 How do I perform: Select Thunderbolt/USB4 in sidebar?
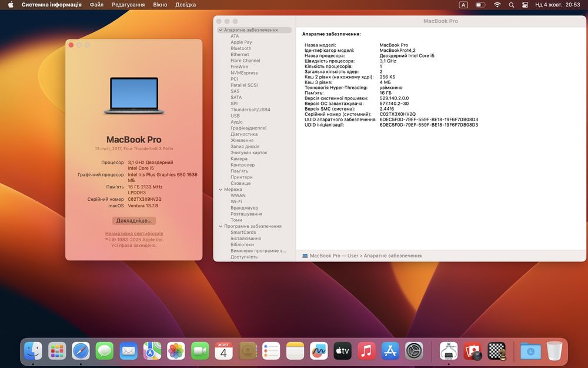(x=250, y=110)
